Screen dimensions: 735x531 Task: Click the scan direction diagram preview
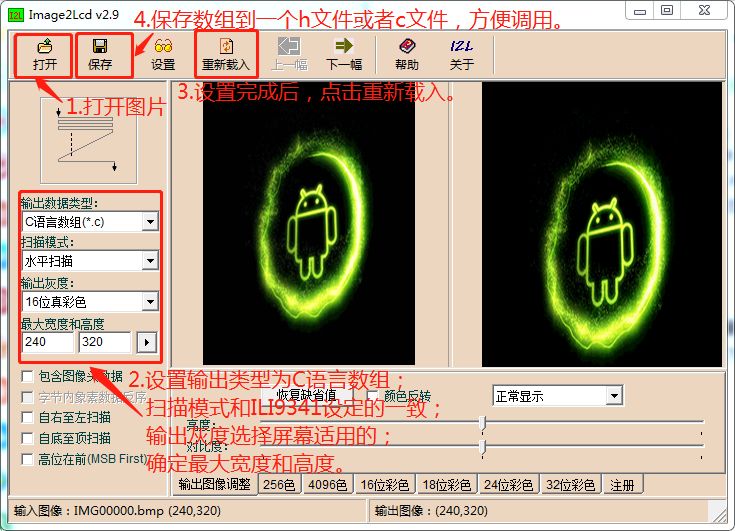[x=89, y=141]
